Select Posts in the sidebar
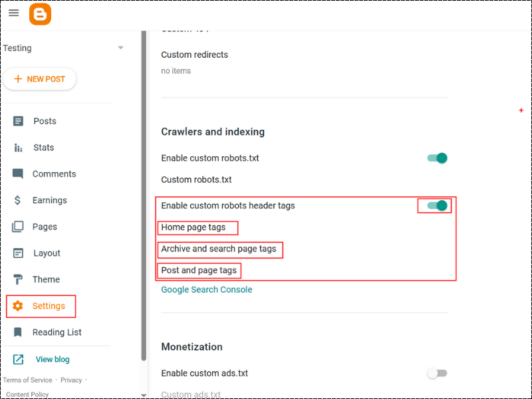The image size is (532, 399). pyautogui.click(x=43, y=120)
